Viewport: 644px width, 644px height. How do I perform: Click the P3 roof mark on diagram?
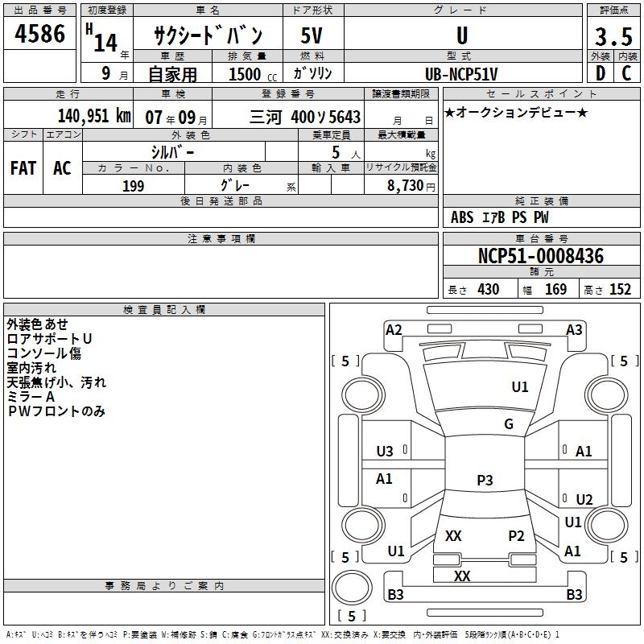(485, 480)
